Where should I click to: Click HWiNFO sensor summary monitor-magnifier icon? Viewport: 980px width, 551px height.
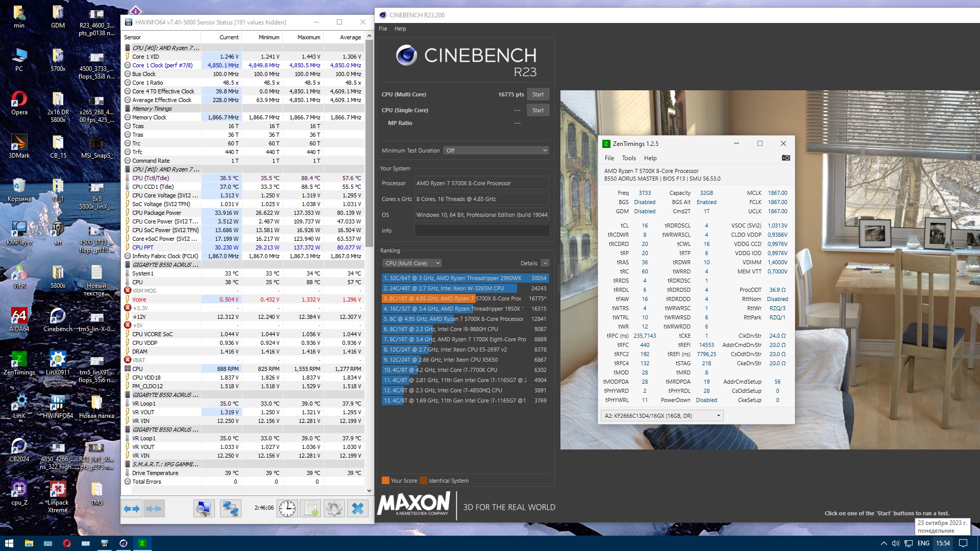(x=204, y=509)
